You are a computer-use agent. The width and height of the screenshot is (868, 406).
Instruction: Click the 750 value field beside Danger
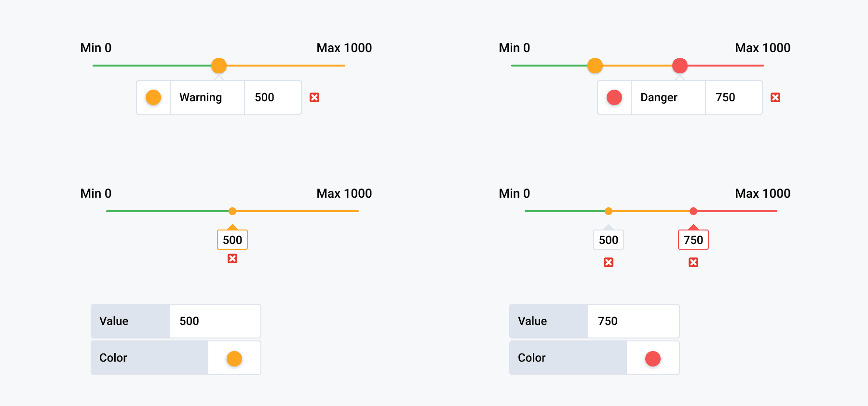(x=734, y=97)
